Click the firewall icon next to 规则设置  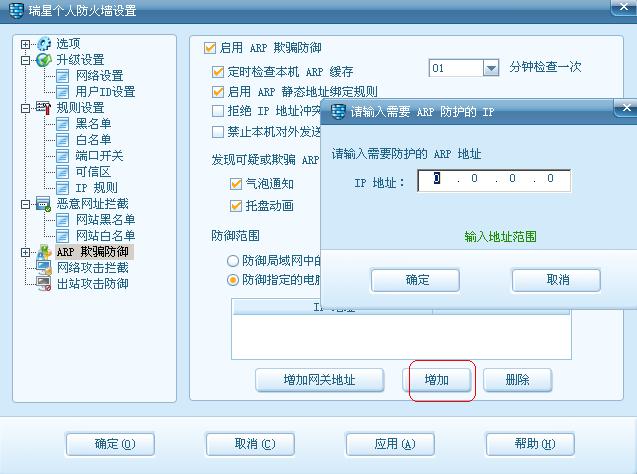click(x=44, y=108)
